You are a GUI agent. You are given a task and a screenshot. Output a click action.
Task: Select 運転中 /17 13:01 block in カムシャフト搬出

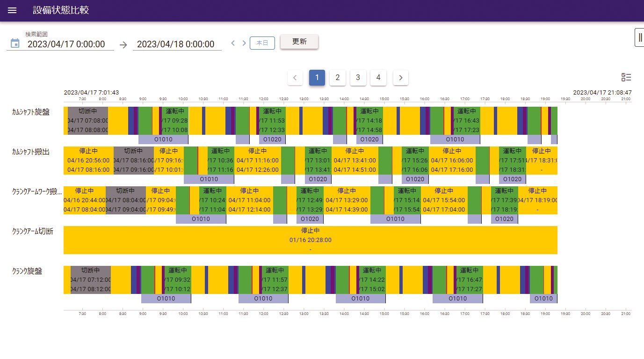[318, 161]
